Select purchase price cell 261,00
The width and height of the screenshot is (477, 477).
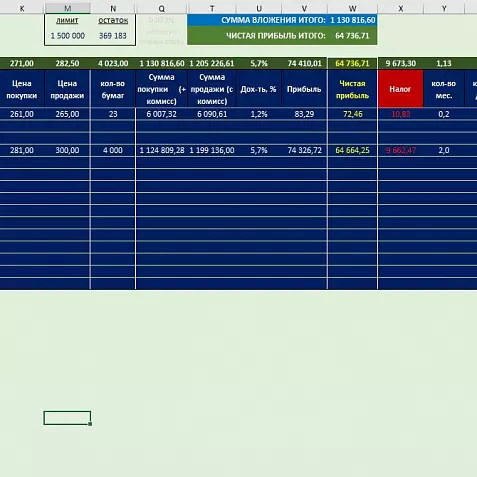[x=22, y=114]
